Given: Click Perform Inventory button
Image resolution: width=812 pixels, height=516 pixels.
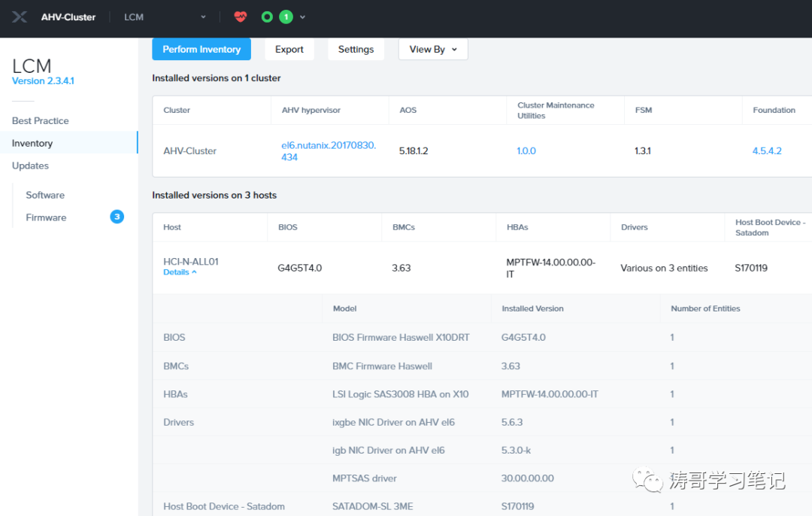Looking at the screenshot, I should 201,49.
